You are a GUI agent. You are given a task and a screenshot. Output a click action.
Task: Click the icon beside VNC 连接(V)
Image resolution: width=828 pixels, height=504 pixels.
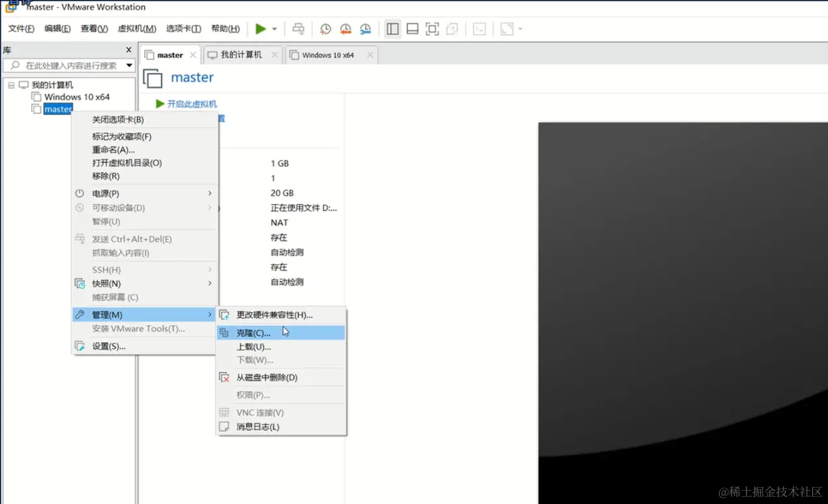(x=224, y=413)
